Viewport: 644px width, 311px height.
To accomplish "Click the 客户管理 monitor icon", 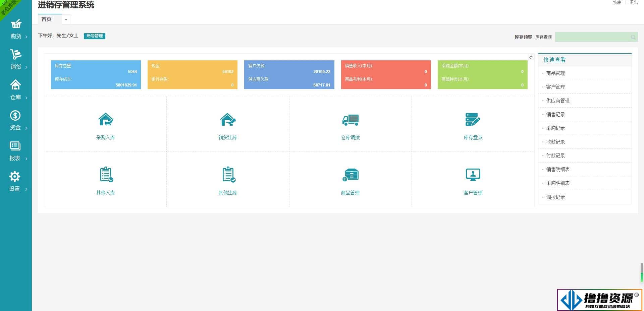I will click(473, 175).
